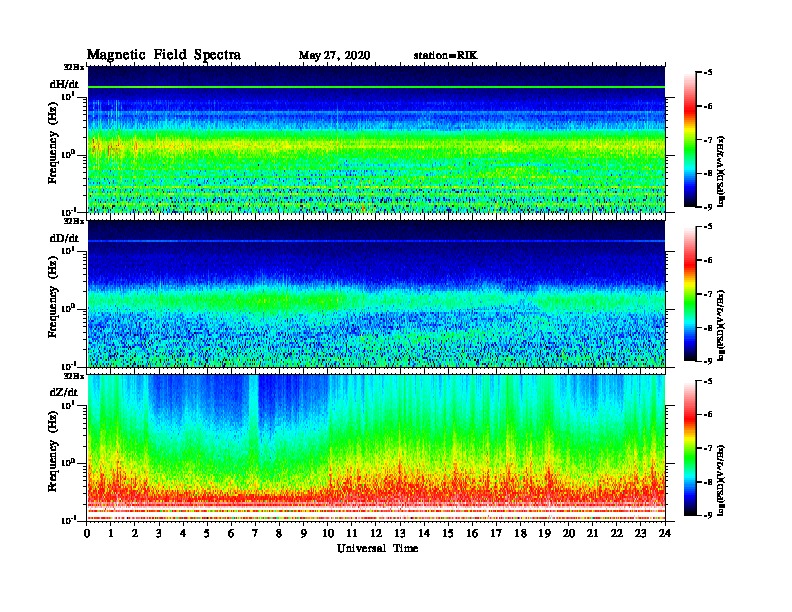Click the "station=RIK" label
The width and height of the screenshot is (792, 612).
click(x=445, y=56)
